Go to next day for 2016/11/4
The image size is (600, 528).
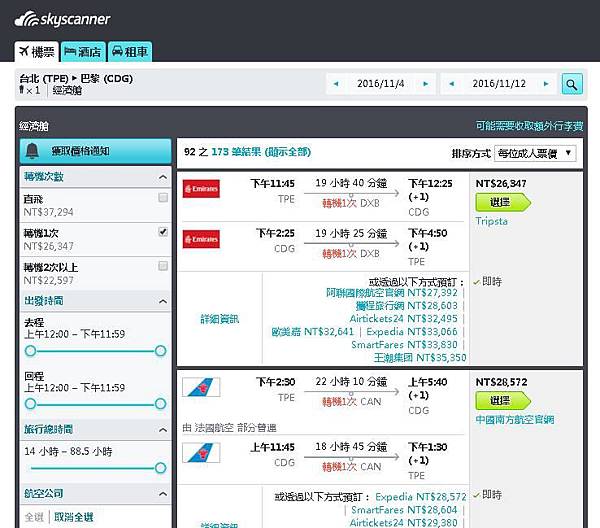point(426,84)
